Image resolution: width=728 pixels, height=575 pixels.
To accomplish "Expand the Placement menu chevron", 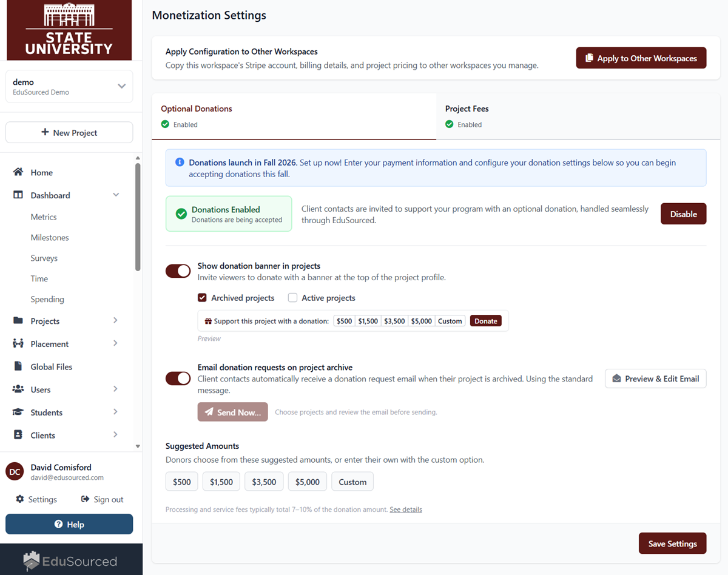I will click(x=115, y=343).
